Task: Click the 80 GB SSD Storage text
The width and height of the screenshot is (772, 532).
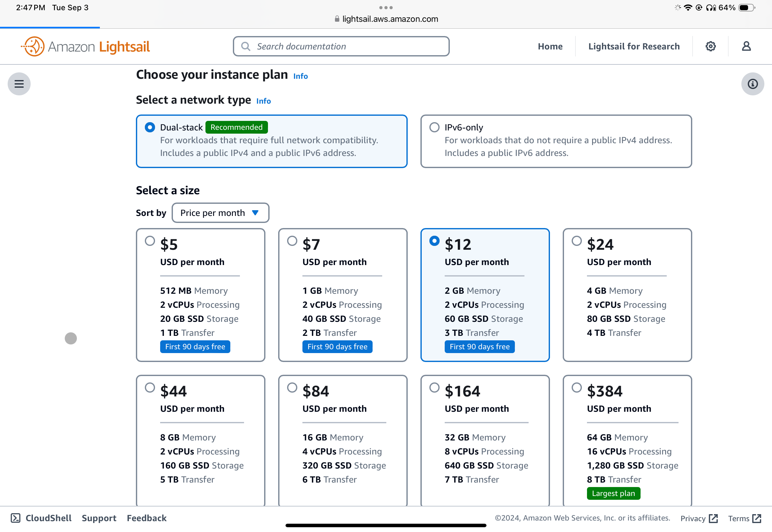Action: 626,319
